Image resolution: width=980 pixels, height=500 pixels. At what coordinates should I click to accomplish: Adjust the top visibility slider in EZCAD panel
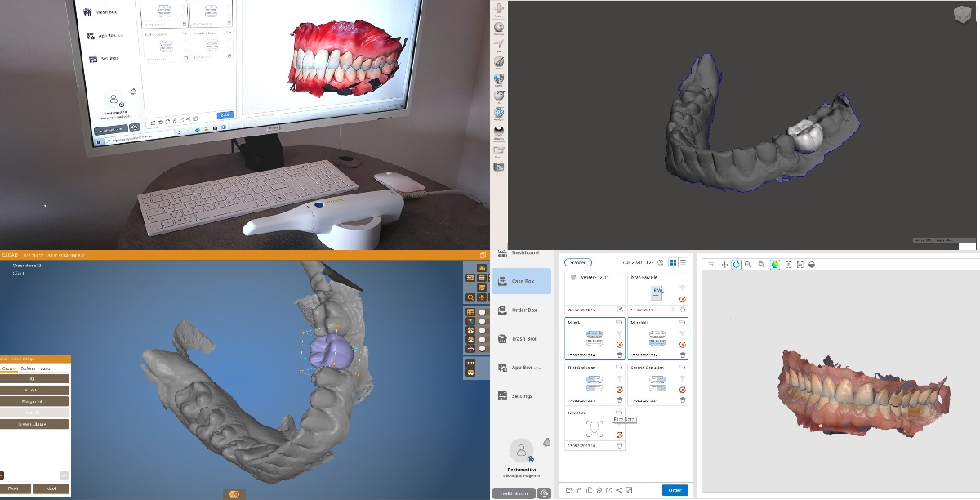tap(483, 312)
